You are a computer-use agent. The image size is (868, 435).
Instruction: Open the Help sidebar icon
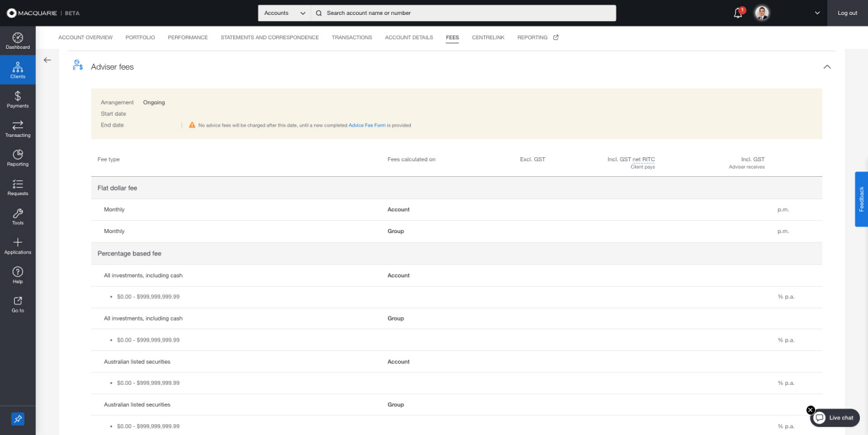18,274
